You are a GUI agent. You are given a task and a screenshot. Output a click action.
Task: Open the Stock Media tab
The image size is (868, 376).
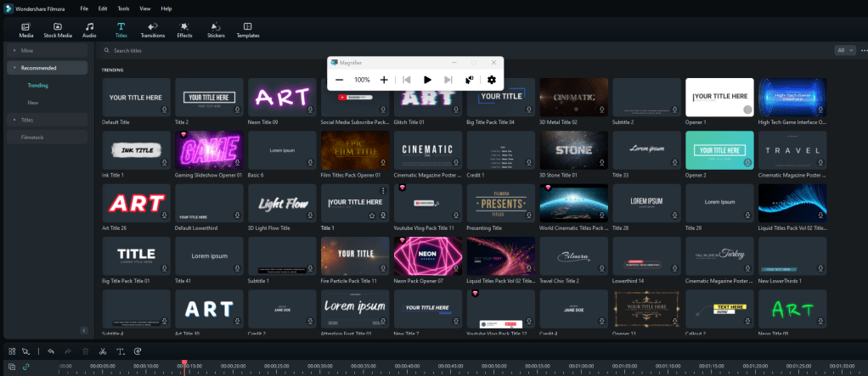pyautogui.click(x=58, y=31)
